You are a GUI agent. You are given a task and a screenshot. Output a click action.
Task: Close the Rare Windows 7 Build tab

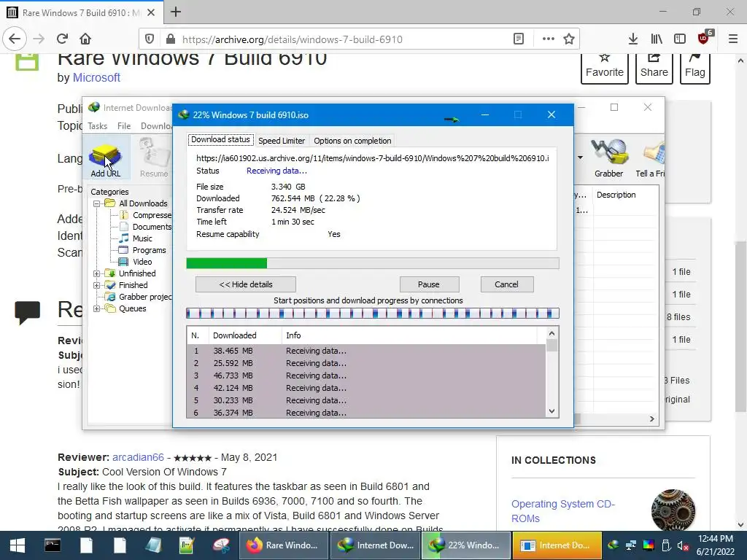coord(151,12)
